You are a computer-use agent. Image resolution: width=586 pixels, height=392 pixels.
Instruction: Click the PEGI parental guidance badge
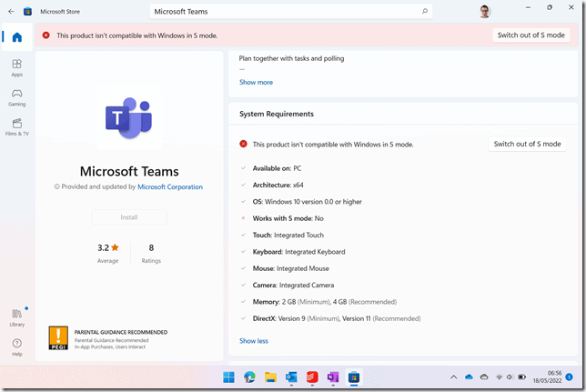(x=58, y=337)
